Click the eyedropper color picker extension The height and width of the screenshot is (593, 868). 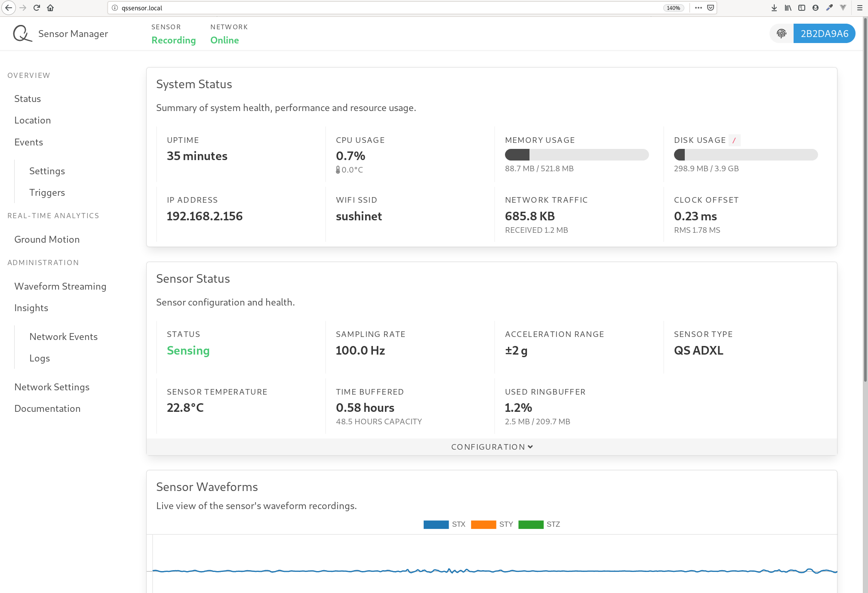[829, 8]
